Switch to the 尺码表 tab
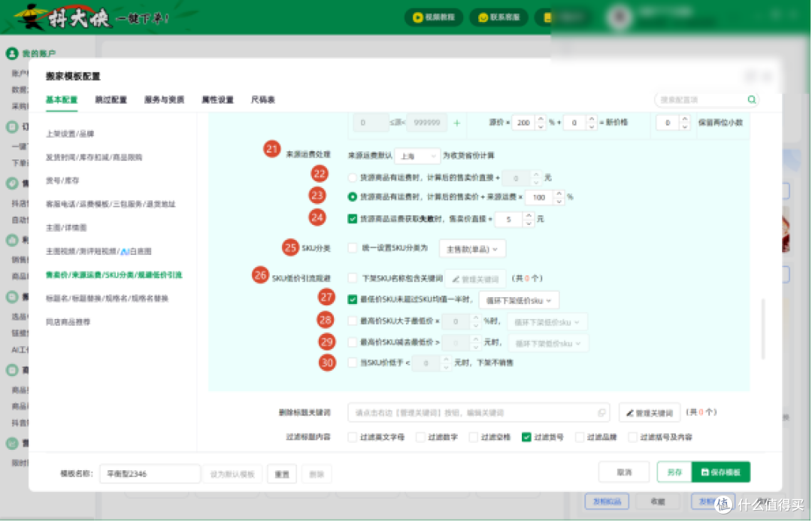 (x=263, y=100)
